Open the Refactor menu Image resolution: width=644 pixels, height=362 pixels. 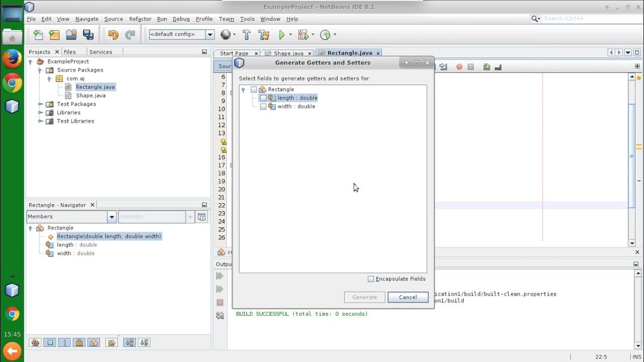[140, 19]
